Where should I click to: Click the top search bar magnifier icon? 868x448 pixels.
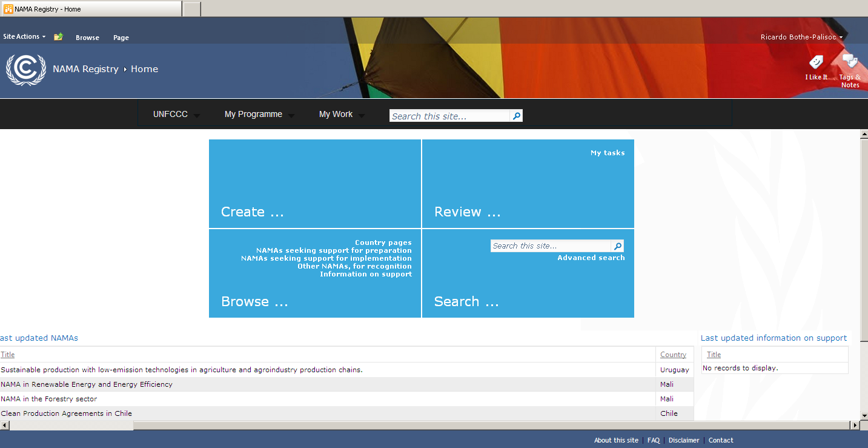point(516,116)
